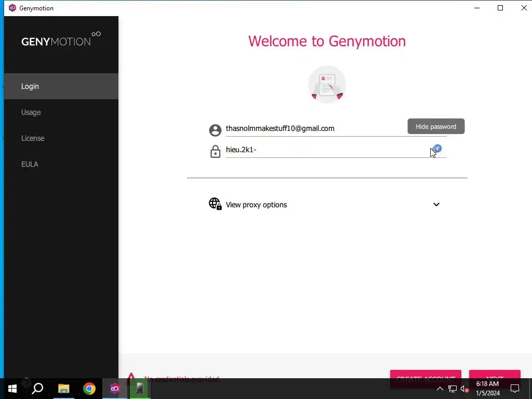This screenshot has height=399, width=532.
Task: Open Windows taskbar search
Action: (x=37, y=389)
